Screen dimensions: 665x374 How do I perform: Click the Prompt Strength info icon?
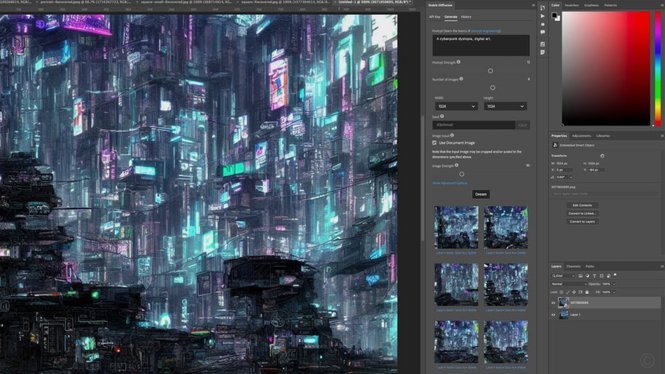pyautogui.click(x=458, y=62)
